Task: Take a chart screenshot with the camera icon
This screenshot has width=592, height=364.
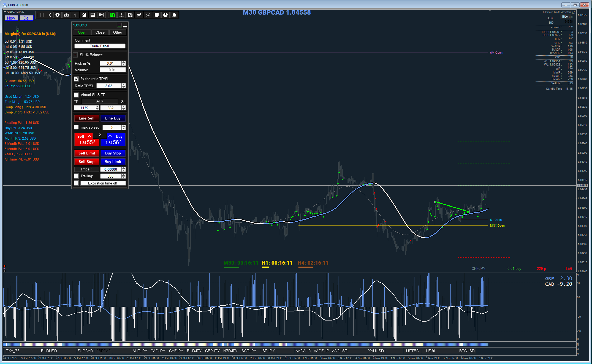Action: tap(66, 15)
